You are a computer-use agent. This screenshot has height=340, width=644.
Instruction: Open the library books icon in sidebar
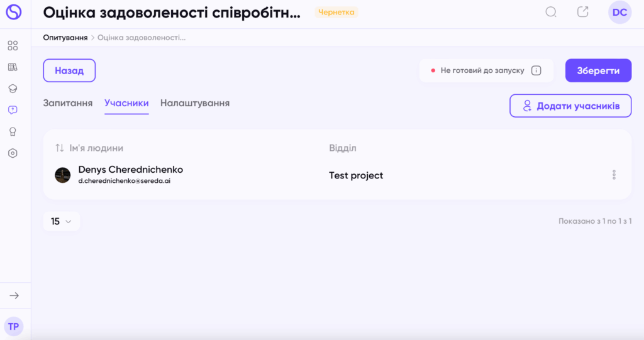(x=13, y=67)
